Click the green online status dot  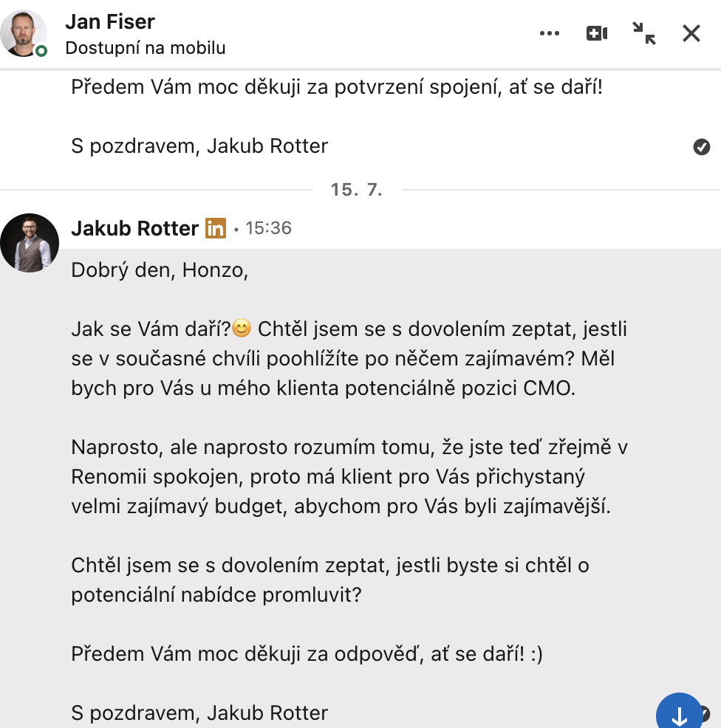tap(41, 51)
